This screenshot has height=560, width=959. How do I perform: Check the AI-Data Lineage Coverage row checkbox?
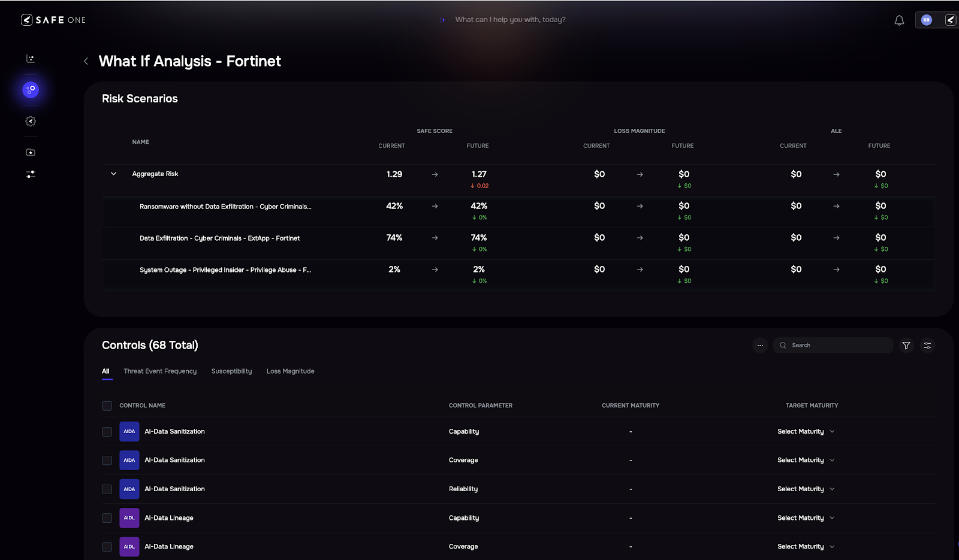[107, 547]
